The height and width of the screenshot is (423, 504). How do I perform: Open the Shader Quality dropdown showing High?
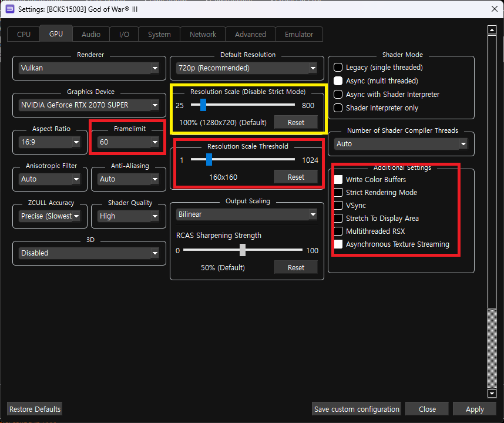129,216
